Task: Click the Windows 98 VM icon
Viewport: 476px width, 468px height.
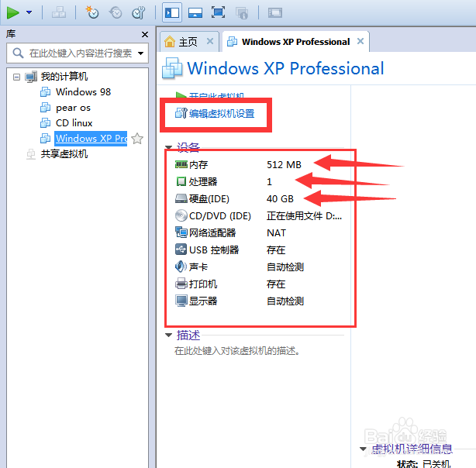Action: click(46, 92)
